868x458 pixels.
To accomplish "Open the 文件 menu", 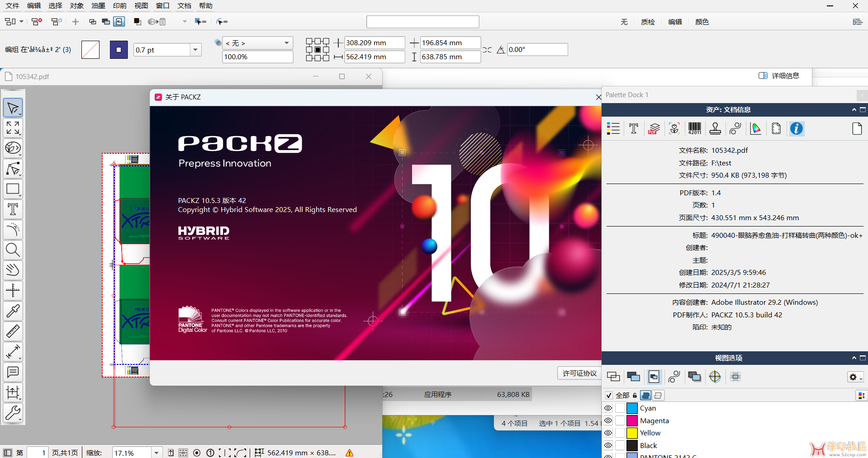I will pos(12,5).
